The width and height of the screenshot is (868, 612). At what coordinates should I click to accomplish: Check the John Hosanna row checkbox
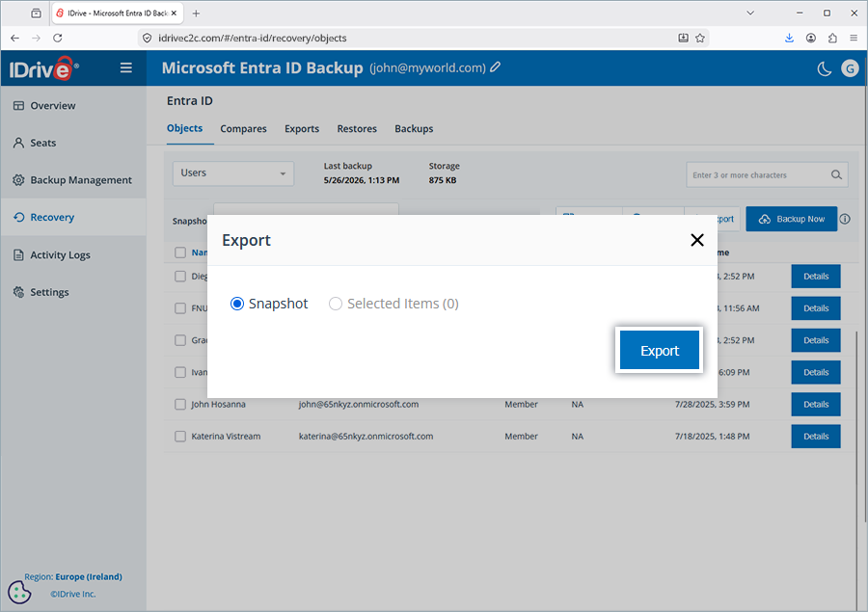click(180, 405)
